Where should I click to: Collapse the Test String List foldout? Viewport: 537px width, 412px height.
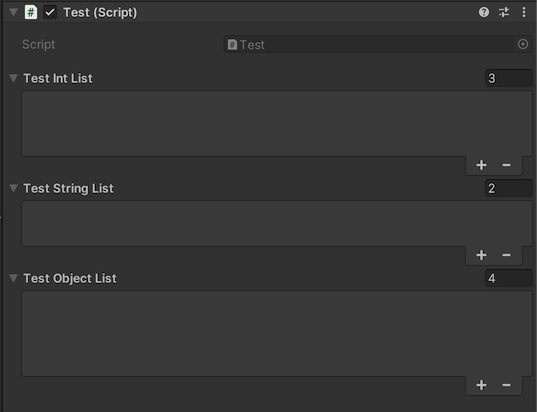click(13, 188)
